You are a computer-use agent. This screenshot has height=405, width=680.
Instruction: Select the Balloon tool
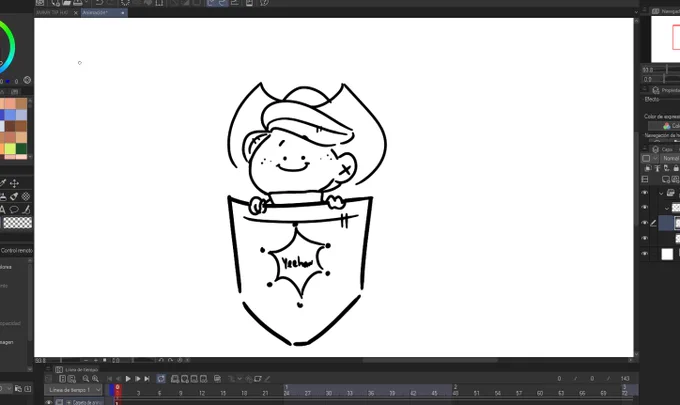click(14, 210)
